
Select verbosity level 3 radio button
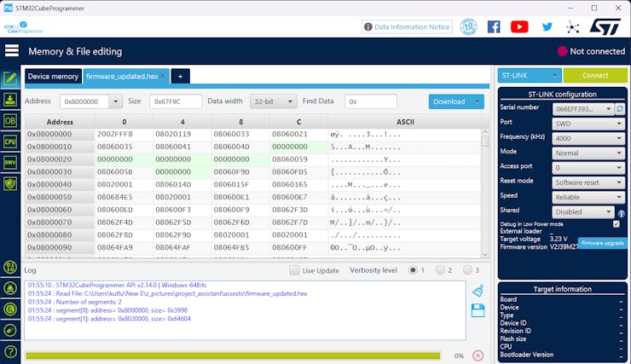(x=467, y=270)
